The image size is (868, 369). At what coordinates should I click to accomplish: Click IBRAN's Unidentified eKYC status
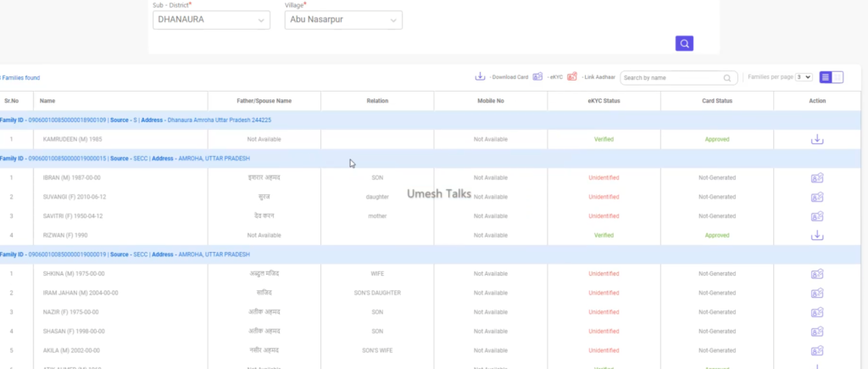click(x=604, y=178)
